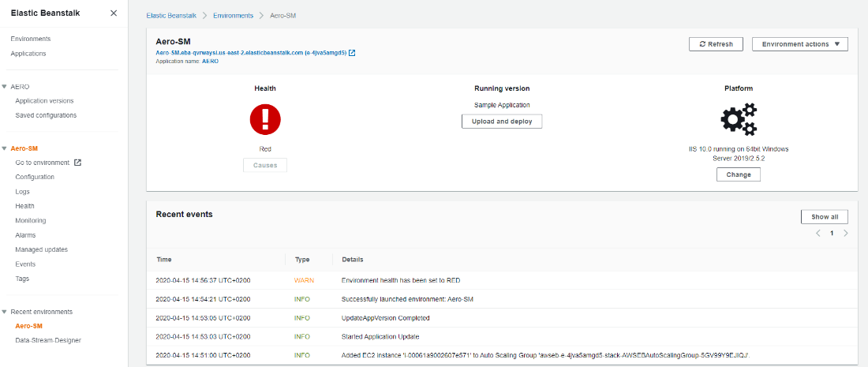
Task: Open Environments in the sidebar
Action: tap(31, 39)
